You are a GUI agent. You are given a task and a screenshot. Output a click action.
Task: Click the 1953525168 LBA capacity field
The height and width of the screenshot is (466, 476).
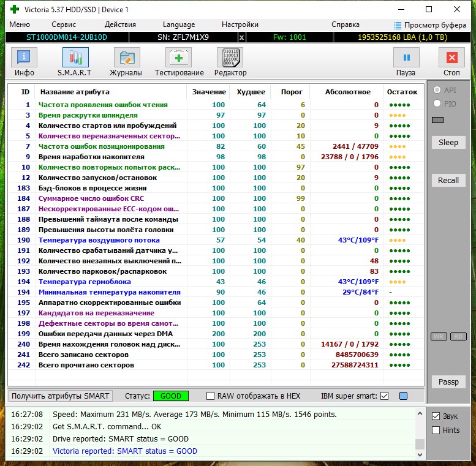pyautogui.click(x=402, y=37)
